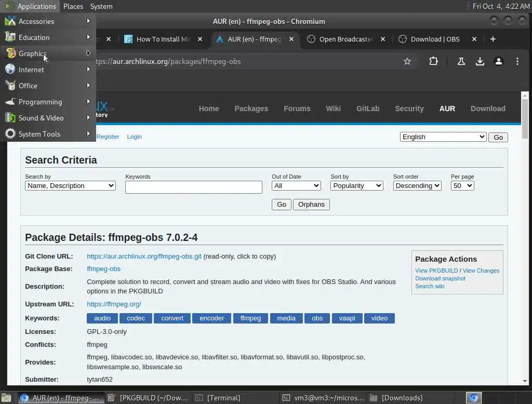Click the Orphans button
This screenshot has width=532, height=404.
(x=311, y=205)
